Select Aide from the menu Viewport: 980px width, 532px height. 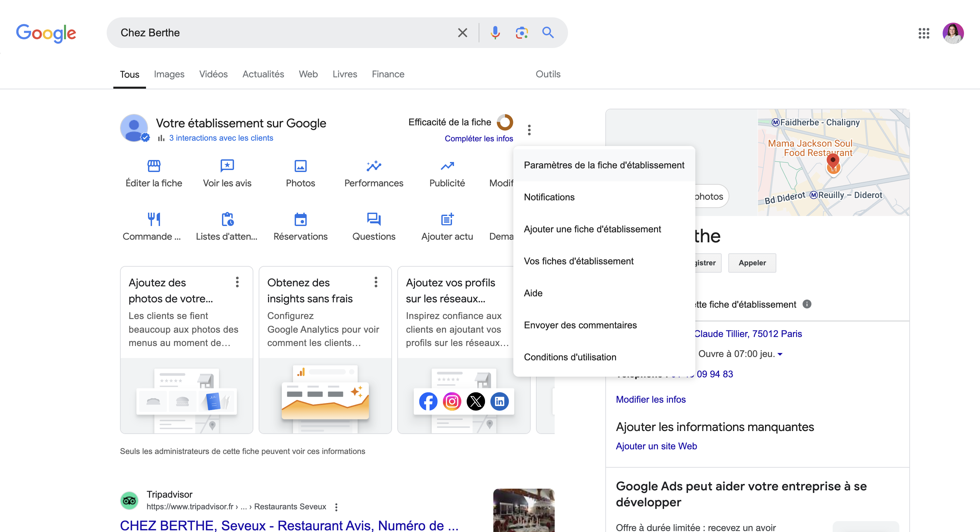[x=604, y=293]
